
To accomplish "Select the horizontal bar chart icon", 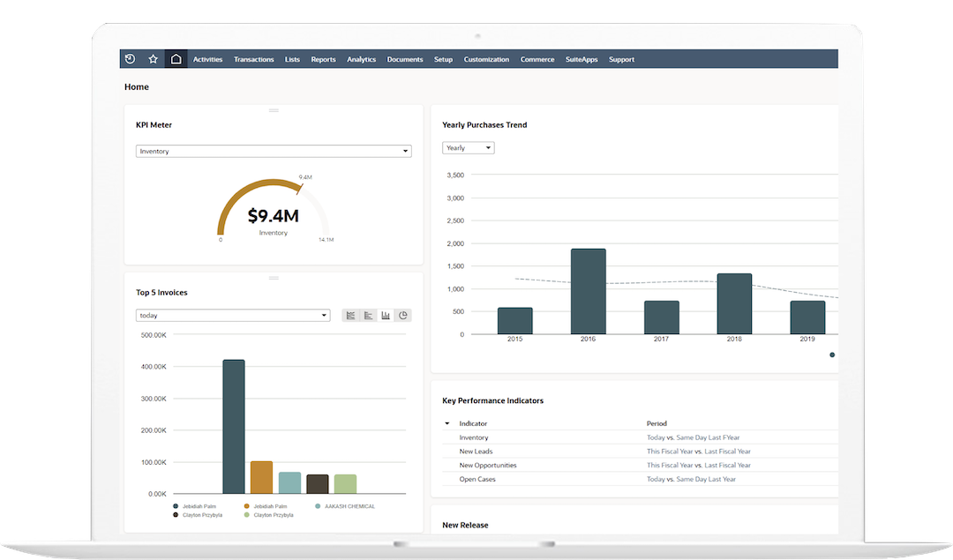I will coord(368,315).
